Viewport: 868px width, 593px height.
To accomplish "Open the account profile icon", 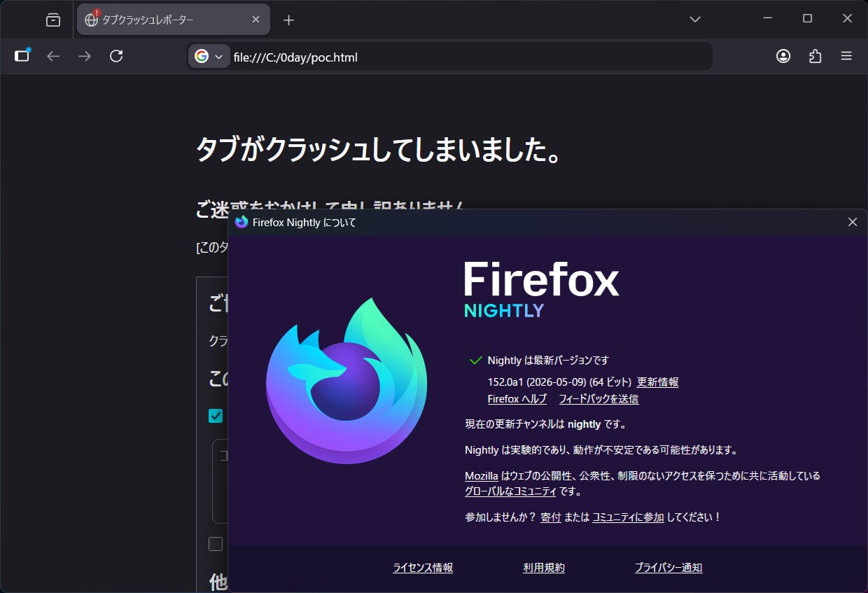I will click(x=783, y=56).
